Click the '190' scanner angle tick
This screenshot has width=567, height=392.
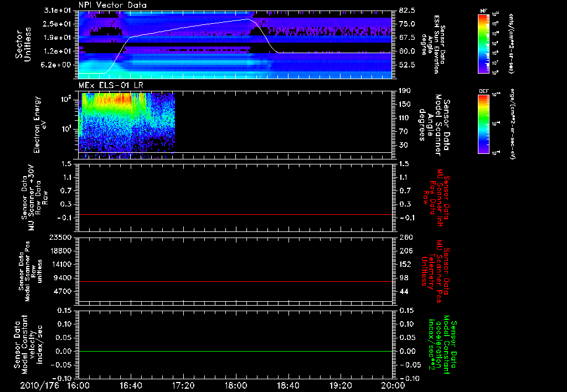(x=405, y=91)
